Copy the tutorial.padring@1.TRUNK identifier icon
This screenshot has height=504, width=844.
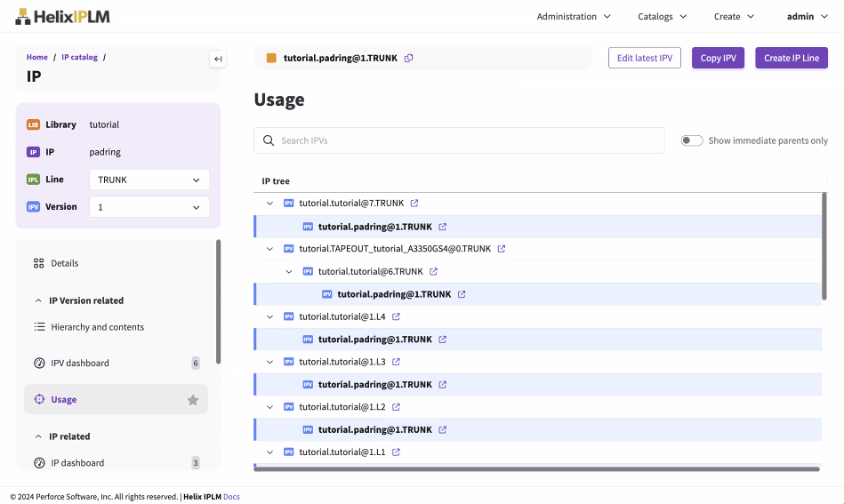409,59
